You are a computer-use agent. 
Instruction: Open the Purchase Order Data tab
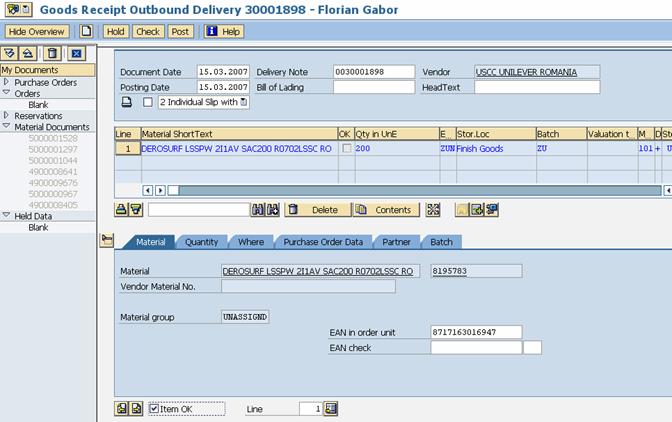pos(323,242)
